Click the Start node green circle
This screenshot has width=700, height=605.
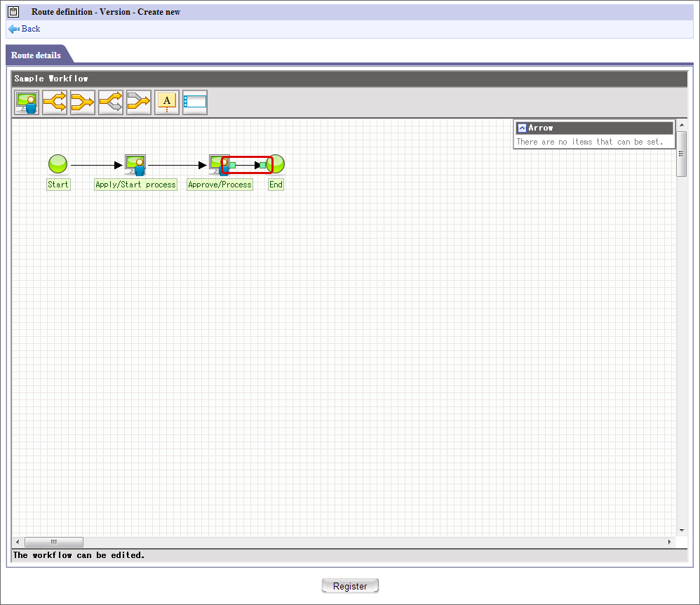tap(58, 164)
